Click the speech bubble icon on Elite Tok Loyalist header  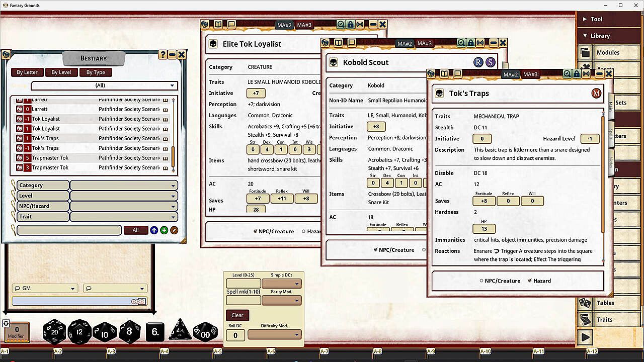coord(231,24)
